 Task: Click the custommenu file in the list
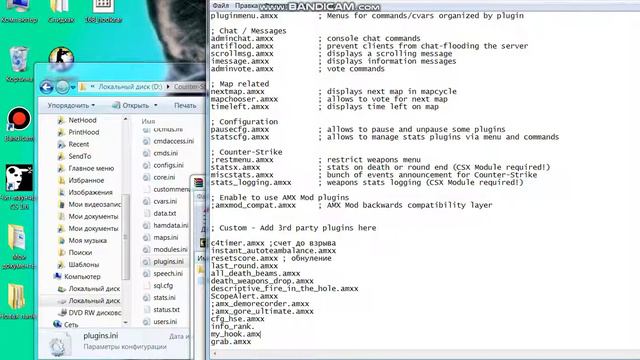[171, 189]
